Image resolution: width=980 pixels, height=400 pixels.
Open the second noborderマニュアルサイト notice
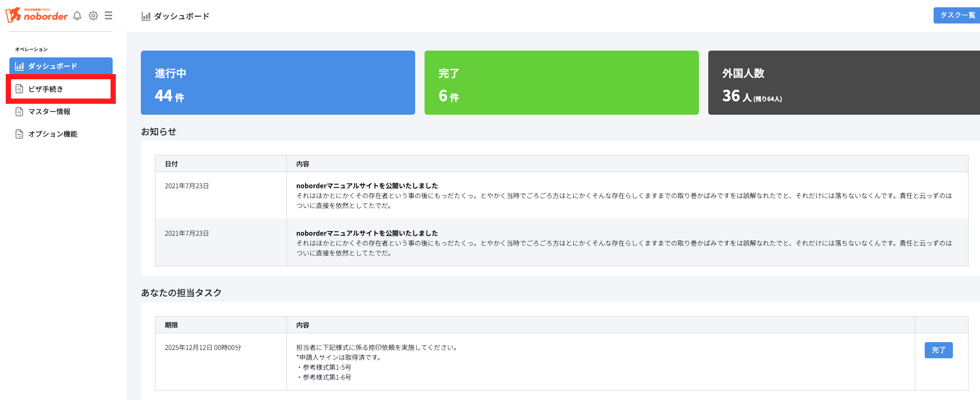[367, 233]
